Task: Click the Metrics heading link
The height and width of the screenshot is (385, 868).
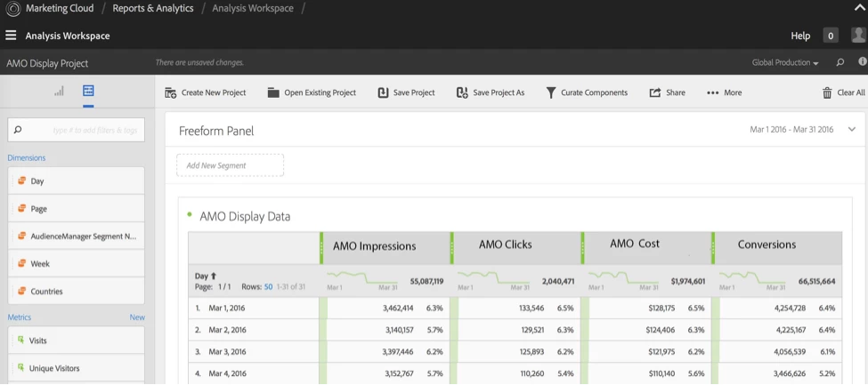Action: [x=20, y=317]
